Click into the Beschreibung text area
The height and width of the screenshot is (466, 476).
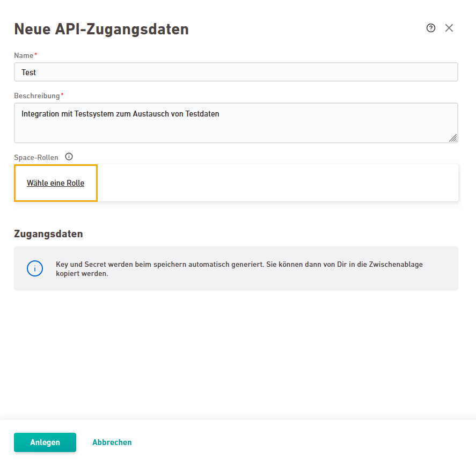pos(236,123)
